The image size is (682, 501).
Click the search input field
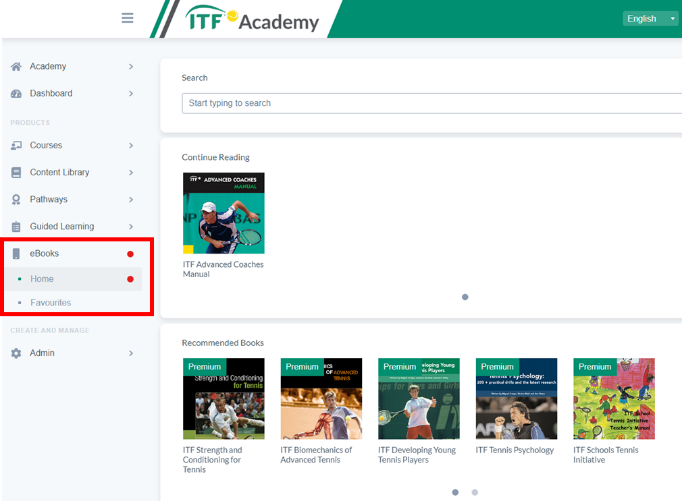[x=432, y=103]
